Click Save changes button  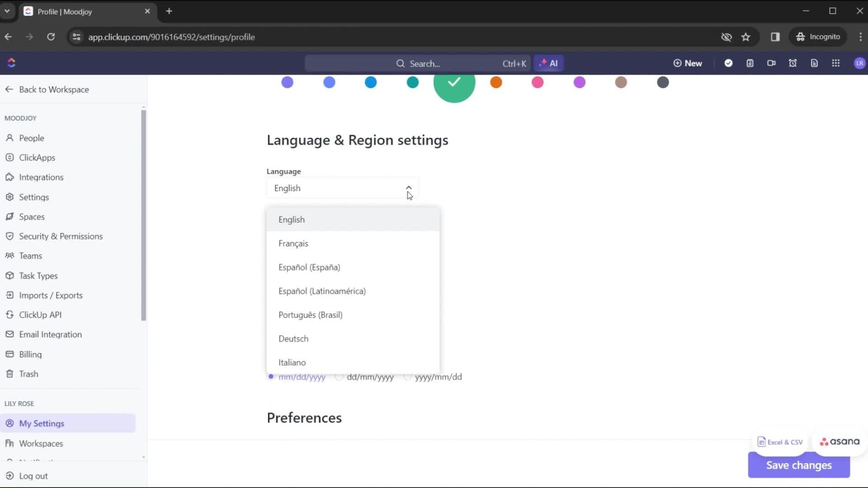click(799, 465)
